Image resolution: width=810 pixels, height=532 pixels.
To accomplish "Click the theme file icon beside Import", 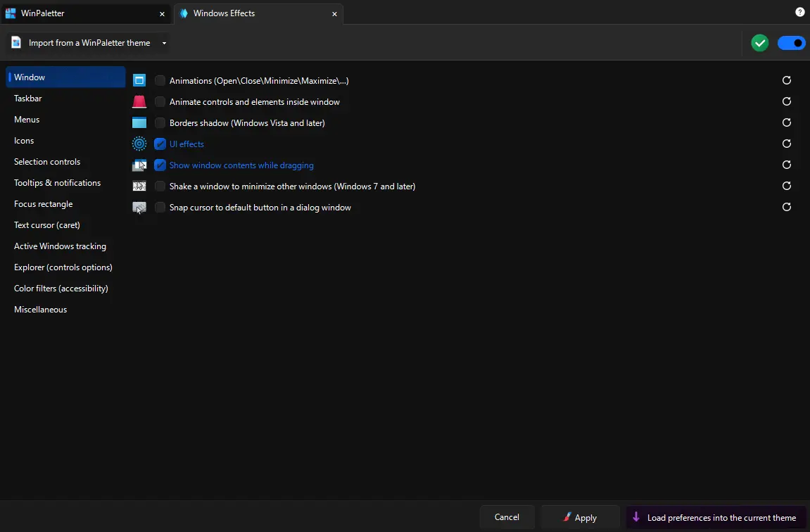I will (16, 43).
